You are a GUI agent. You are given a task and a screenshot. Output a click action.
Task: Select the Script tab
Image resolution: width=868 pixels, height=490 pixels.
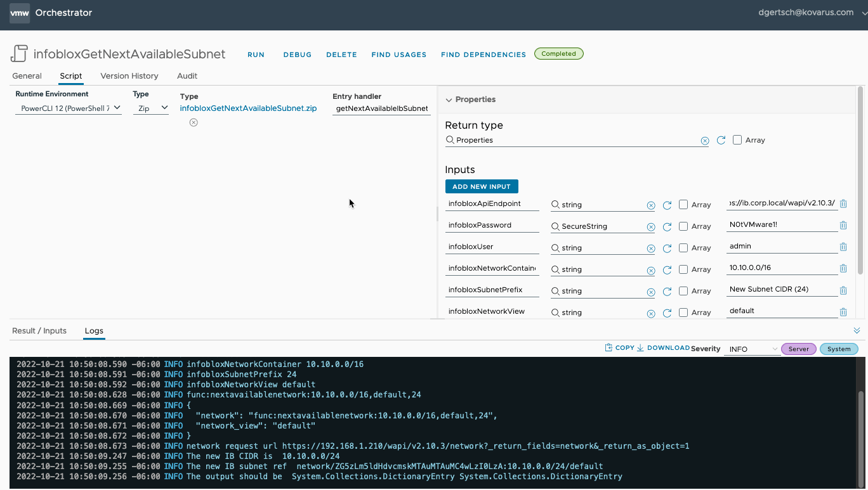pos(71,76)
